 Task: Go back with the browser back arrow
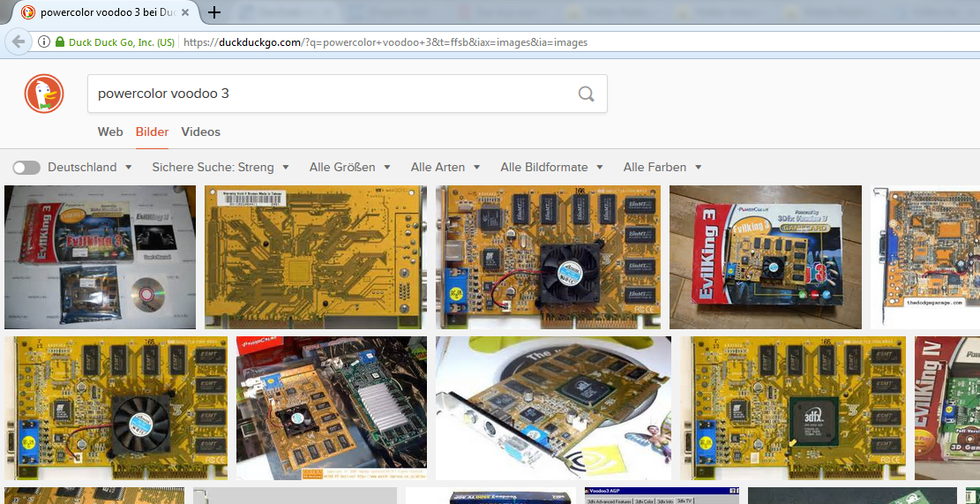(19, 41)
